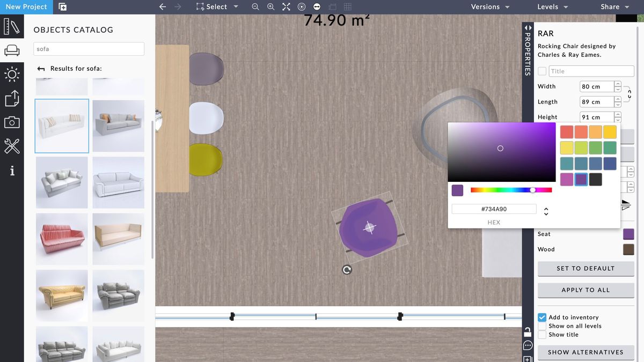This screenshot has height=362, width=644.
Task: Click the Wood color swatch
Action: pyautogui.click(x=628, y=249)
